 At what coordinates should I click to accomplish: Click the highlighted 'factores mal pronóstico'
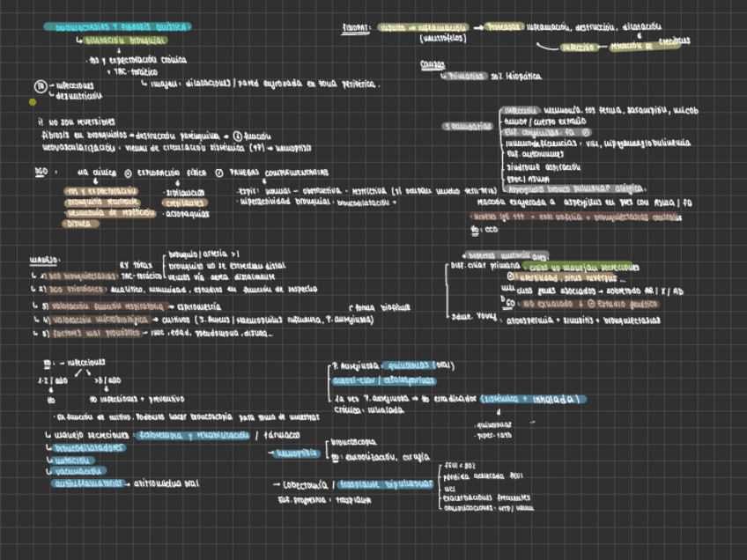coord(97,334)
